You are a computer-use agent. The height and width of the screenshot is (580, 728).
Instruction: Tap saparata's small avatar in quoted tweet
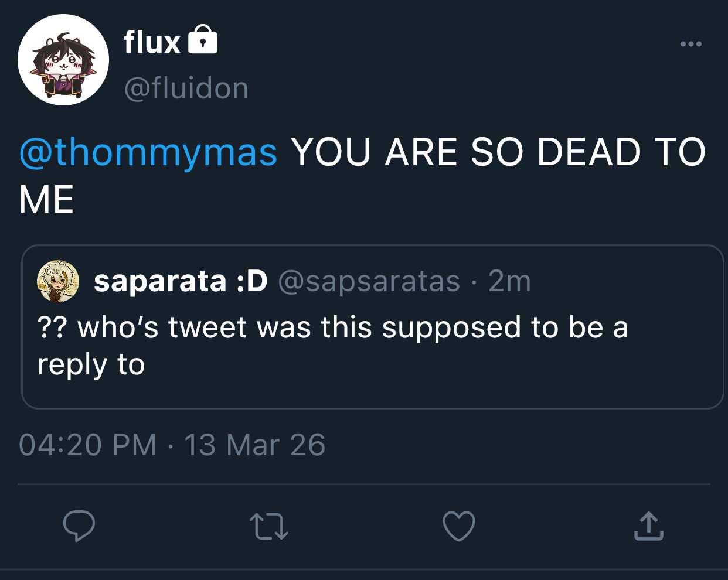[x=58, y=281]
